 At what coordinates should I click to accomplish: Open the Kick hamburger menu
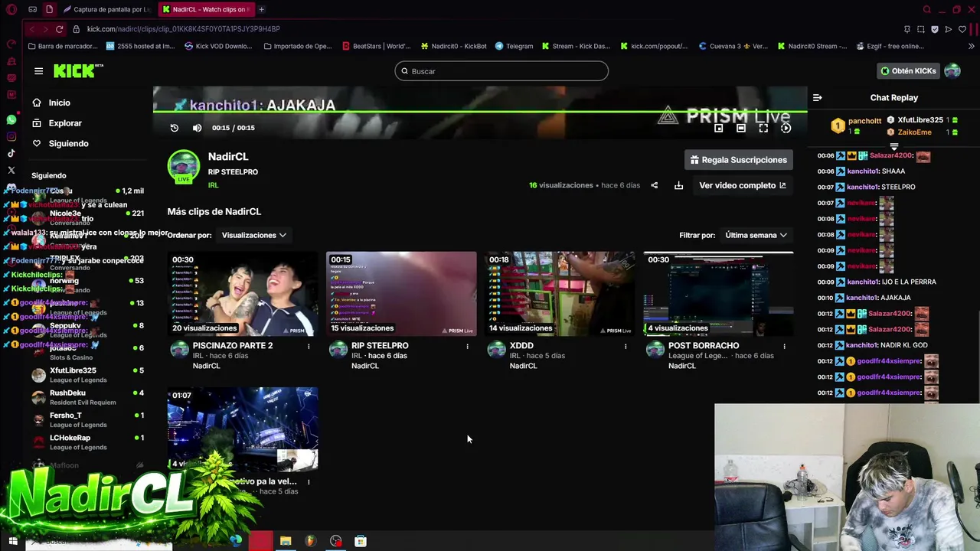(x=38, y=71)
